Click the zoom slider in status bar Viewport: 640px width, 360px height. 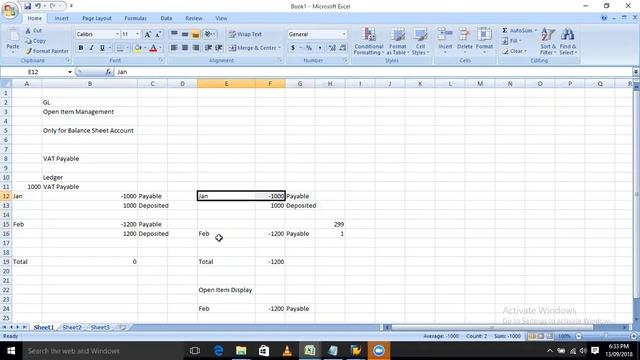point(606,336)
